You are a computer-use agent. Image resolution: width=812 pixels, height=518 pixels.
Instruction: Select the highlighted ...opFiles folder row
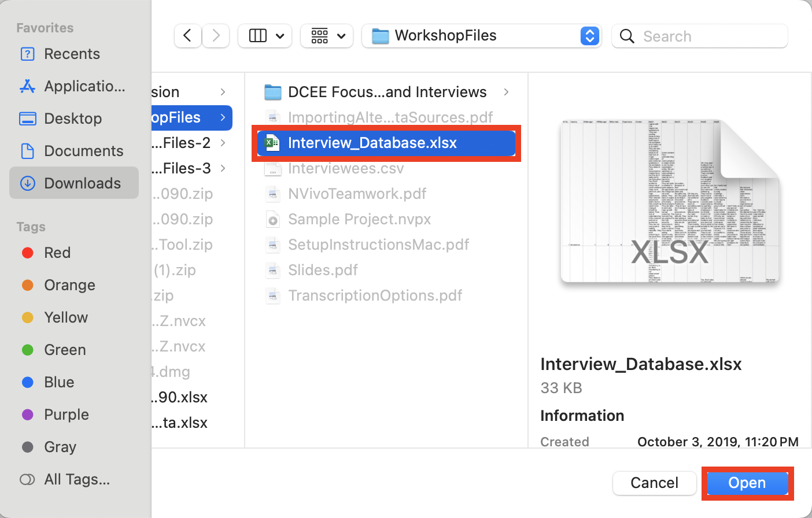tap(191, 117)
